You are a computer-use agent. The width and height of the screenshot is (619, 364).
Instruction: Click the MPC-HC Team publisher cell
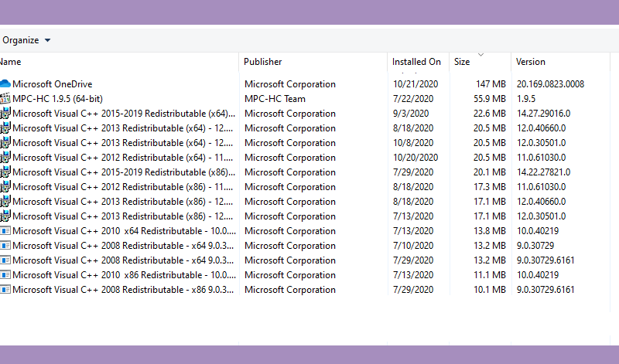coord(275,99)
